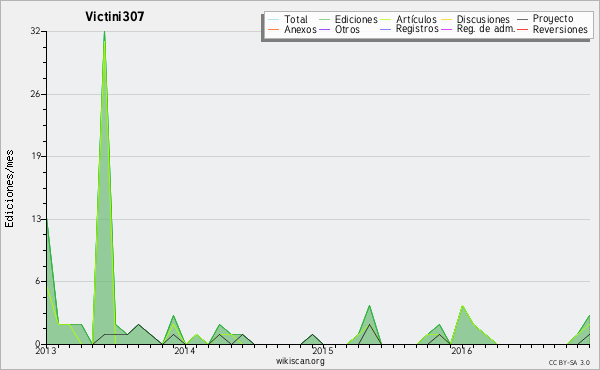Click the x-axis label 2016
Image resolution: width=600 pixels, height=370 pixels.
coord(461,351)
